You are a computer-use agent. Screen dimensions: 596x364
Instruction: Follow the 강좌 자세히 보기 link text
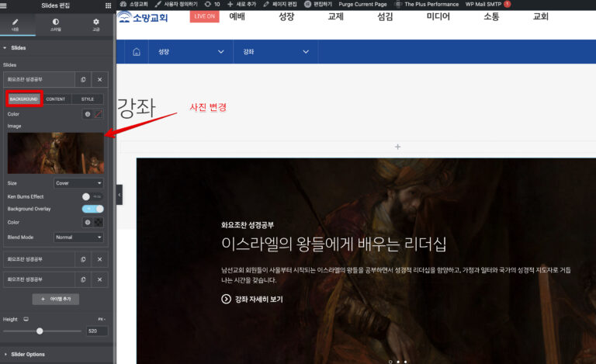259,299
